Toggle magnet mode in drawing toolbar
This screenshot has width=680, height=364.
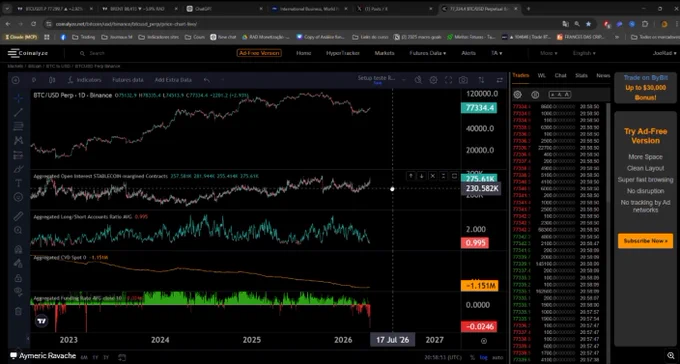[x=18, y=249]
